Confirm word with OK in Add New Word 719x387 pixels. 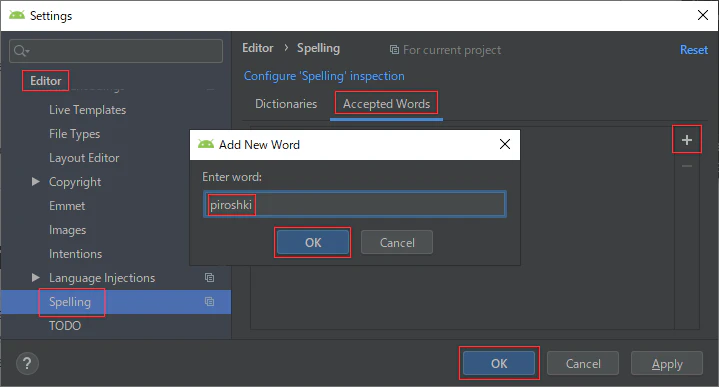coord(313,243)
